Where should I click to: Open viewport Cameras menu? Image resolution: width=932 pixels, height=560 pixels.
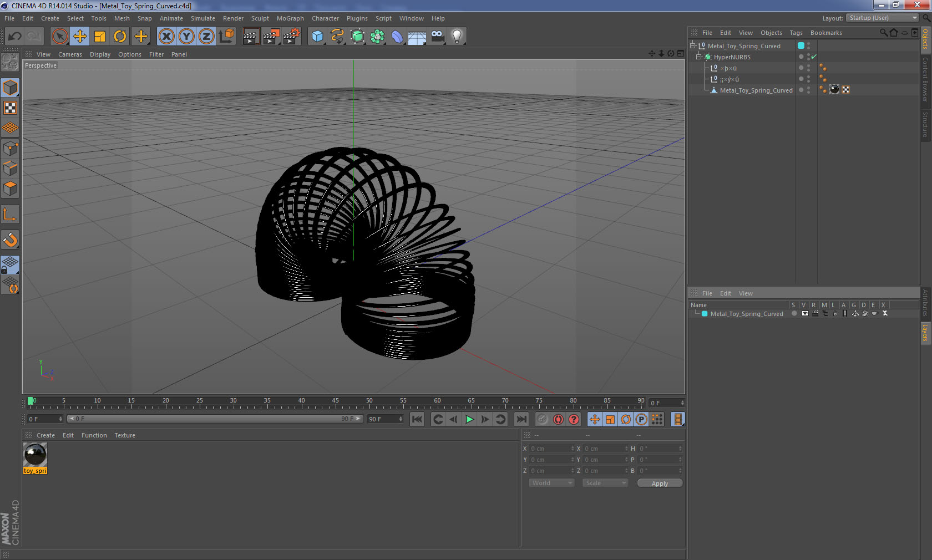70,54
